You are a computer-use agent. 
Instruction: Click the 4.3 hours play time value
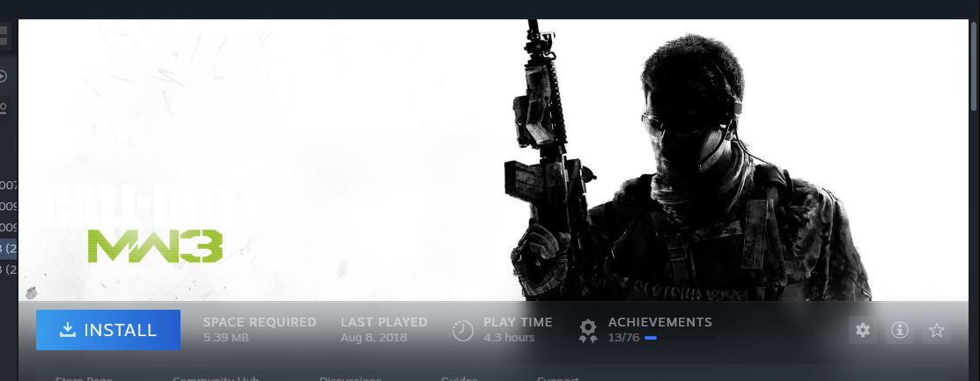[509, 338]
